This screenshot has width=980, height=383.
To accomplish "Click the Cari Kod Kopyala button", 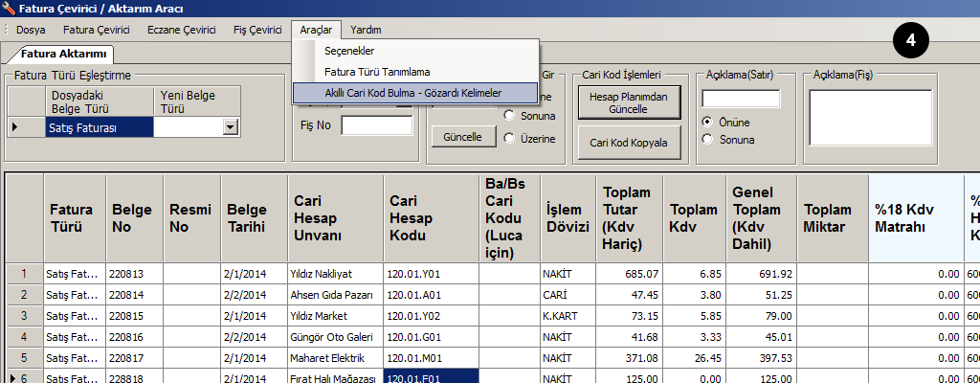I will click(x=628, y=143).
